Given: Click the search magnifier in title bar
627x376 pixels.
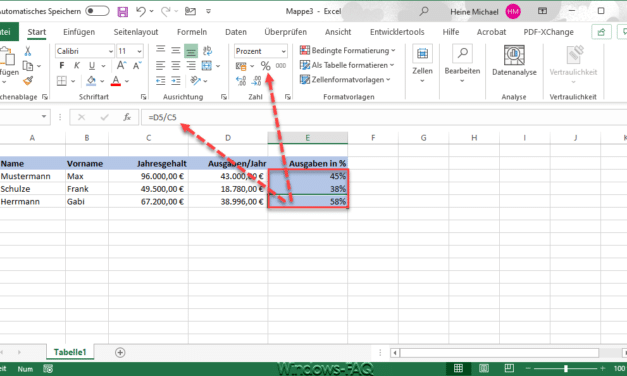Looking at the screenshot, I should [x=423, y=11].
